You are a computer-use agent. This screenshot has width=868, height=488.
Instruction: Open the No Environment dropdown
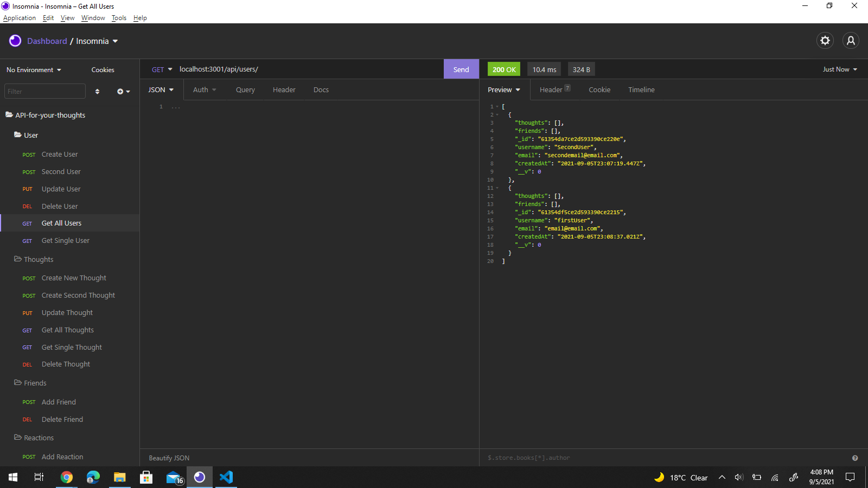(x=33, y=69)
